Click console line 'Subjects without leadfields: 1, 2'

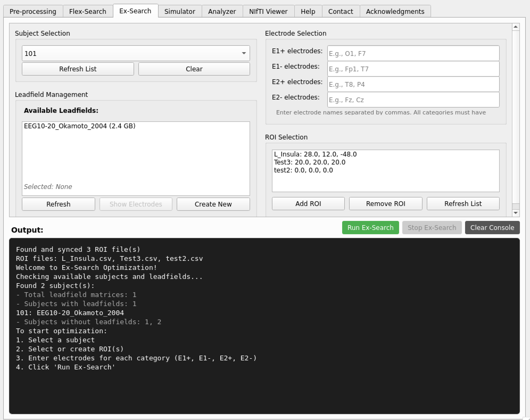pyautogui.click(x=89, y=322)
